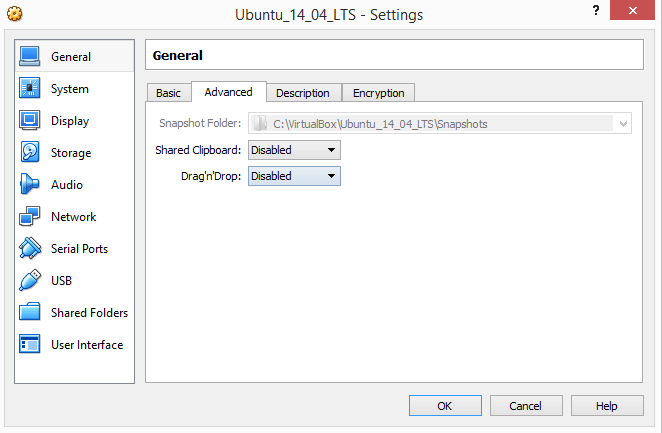The image size is (662, 433).
Task: Click the question mark help icon
Action: coord(596,10)
